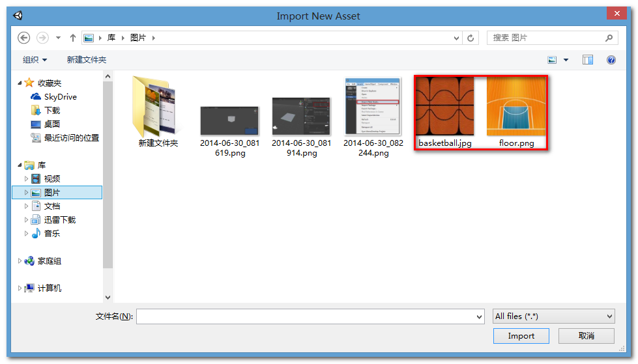Open the 文件名 dropdown arrow

(x=479, y=317)
